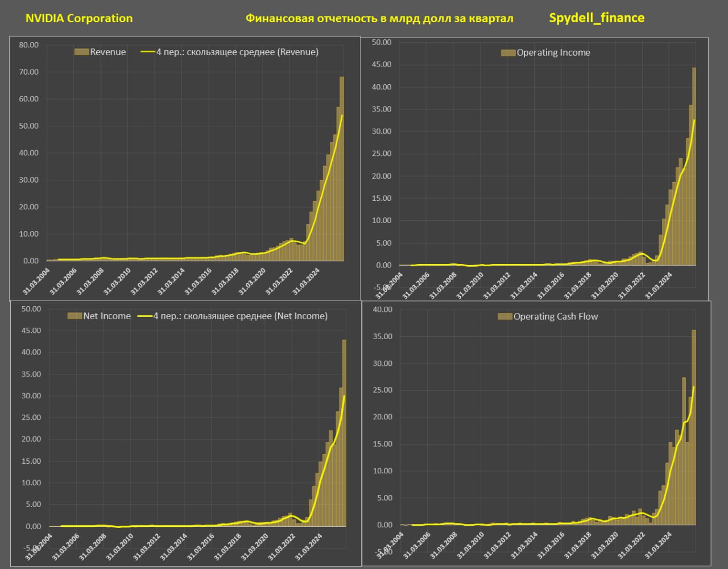Click the Operating Cash Flow legend swatch
The height and width of the screenshot is (569, 728).
(505, 316)
